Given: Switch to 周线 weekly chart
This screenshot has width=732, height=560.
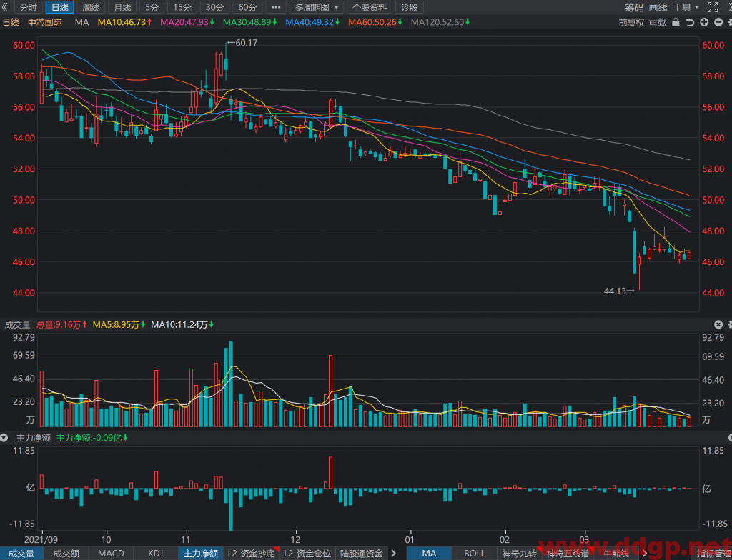Looking at the screenshot, I should click(x=91, y=7).
